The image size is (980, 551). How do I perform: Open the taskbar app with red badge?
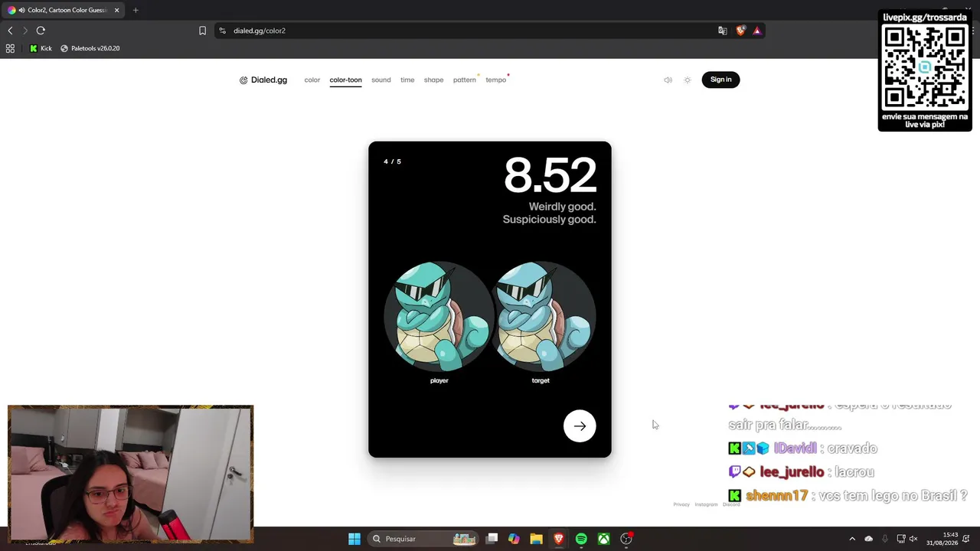626,539
